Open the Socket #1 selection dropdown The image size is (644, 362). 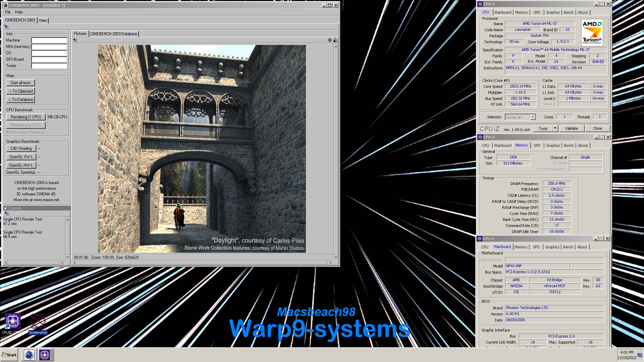(x=533, y=117)
